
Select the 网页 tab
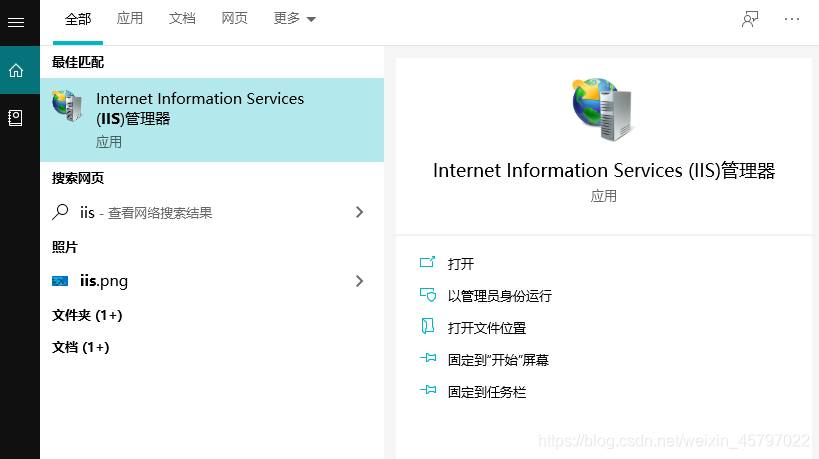tap(234, 18)
